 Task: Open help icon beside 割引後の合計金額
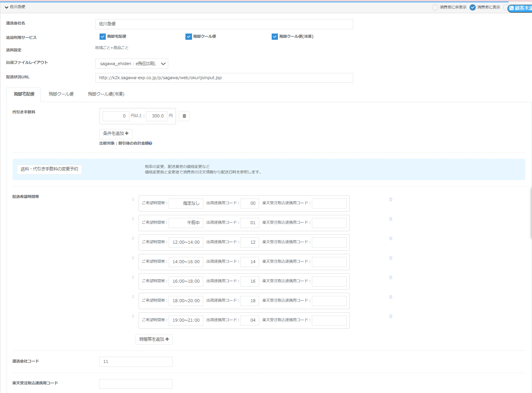pyautogui.click(x=151, y=143)
